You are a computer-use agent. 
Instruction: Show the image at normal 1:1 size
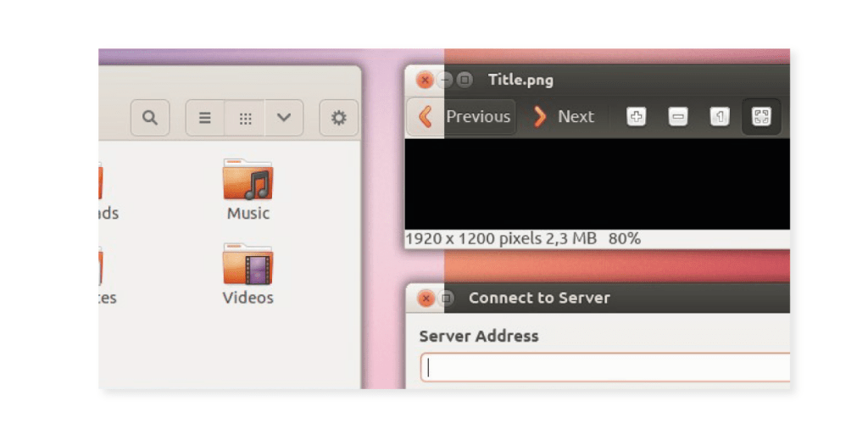(720, 117)
